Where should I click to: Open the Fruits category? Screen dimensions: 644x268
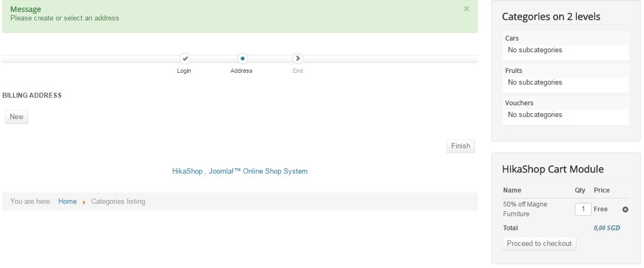[513, 71]
